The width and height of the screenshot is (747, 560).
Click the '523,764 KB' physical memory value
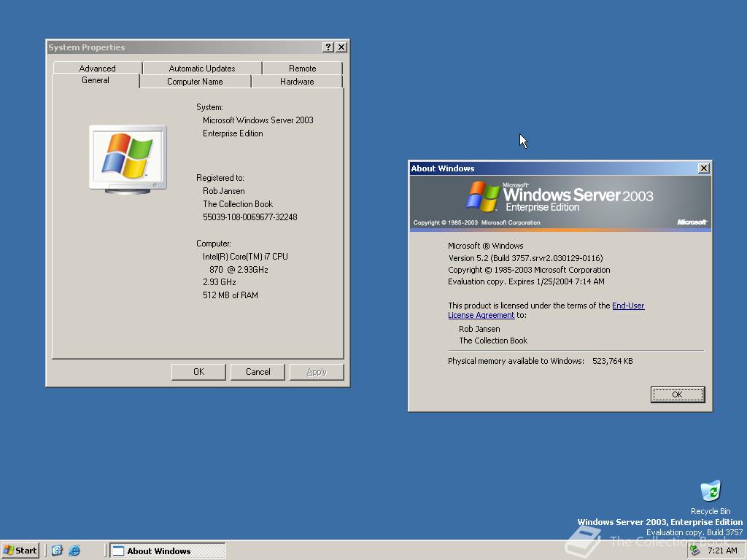pyautogui.click(x=613, y=361)
